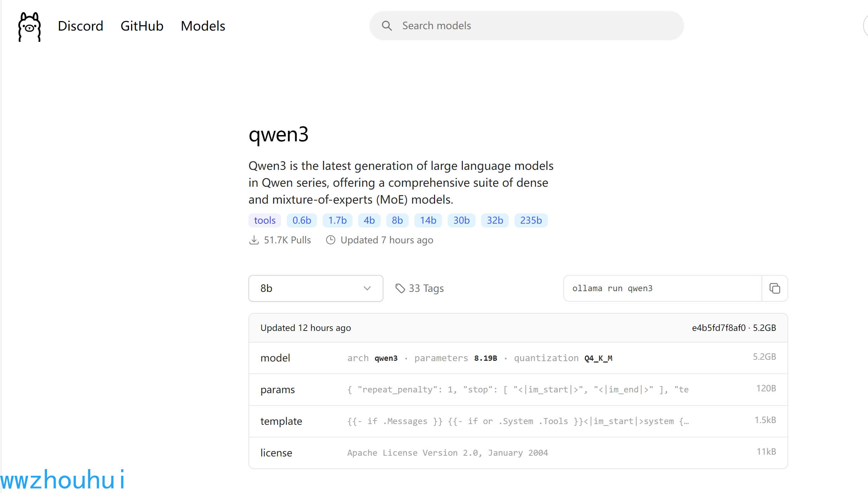Click the chevron arrow in the 8b selector
This screenshot has width=868, height=493.
(367, 288)
